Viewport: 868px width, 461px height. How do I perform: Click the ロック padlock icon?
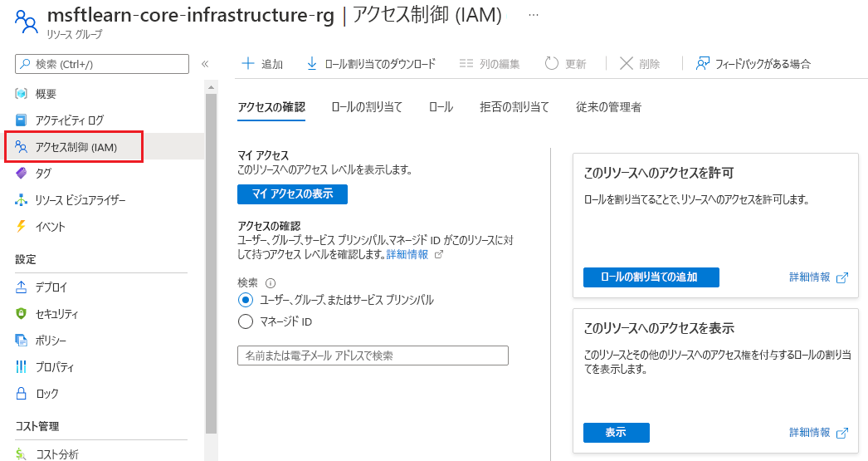coord(21,394)
